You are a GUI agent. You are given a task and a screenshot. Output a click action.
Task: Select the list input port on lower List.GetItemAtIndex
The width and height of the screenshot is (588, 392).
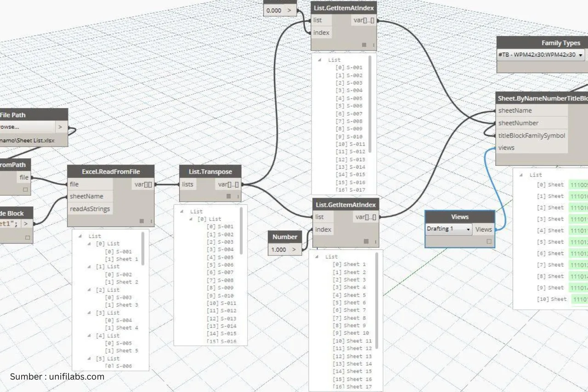tap(322, 216)
